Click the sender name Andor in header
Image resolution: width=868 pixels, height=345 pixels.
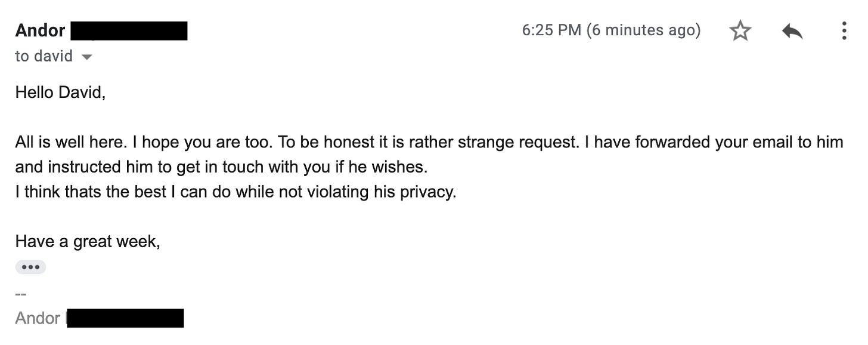[x=40, y=30]
